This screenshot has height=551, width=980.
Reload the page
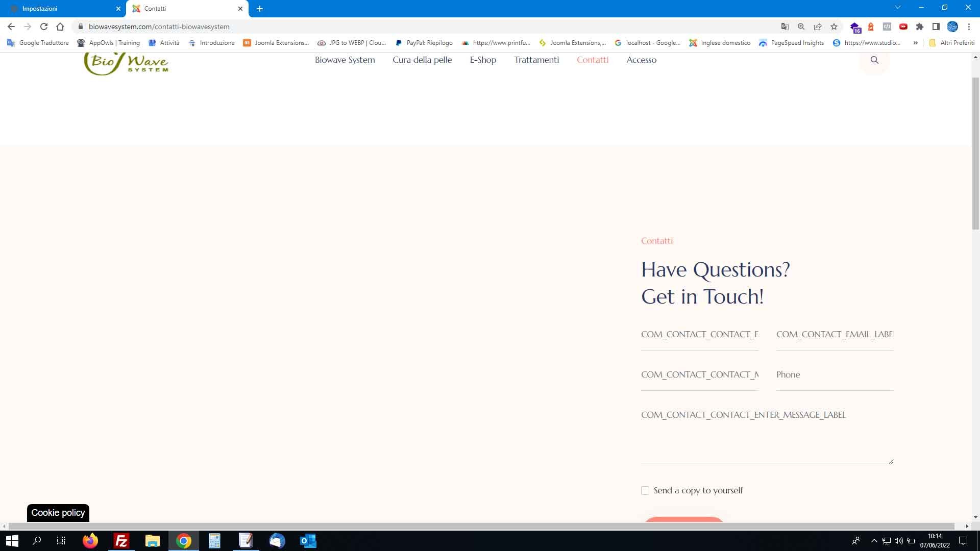pos(44,27)
